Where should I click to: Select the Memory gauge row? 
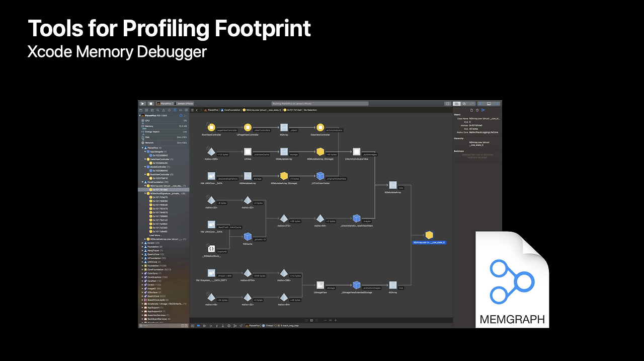[164, 127]
